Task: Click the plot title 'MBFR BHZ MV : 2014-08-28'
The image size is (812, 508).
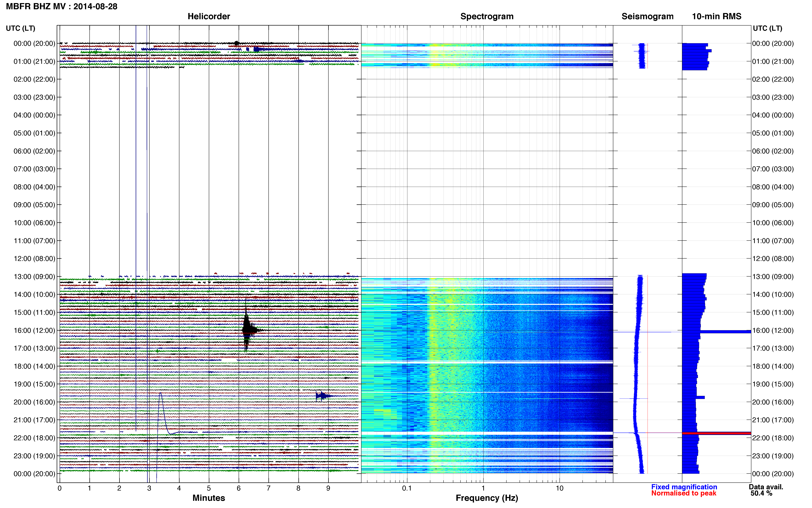Action: coord(62,6)
